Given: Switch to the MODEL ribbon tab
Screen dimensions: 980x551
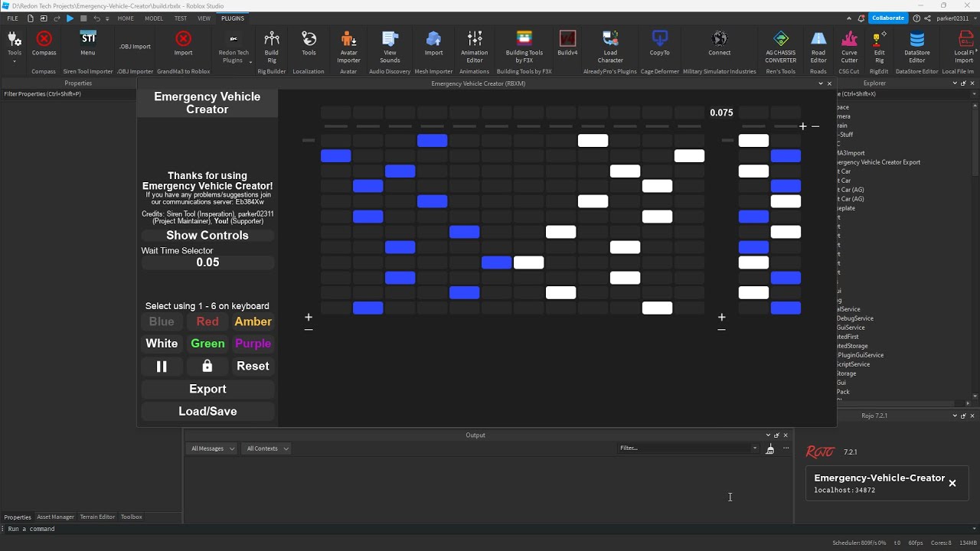Looking at the screenshot, I should [154, 18].
